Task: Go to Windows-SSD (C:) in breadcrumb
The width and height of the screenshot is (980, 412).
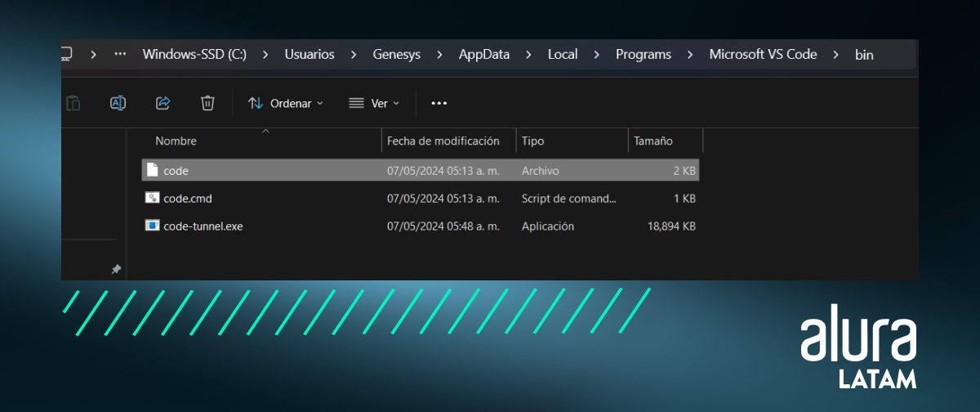Action: 194,55
